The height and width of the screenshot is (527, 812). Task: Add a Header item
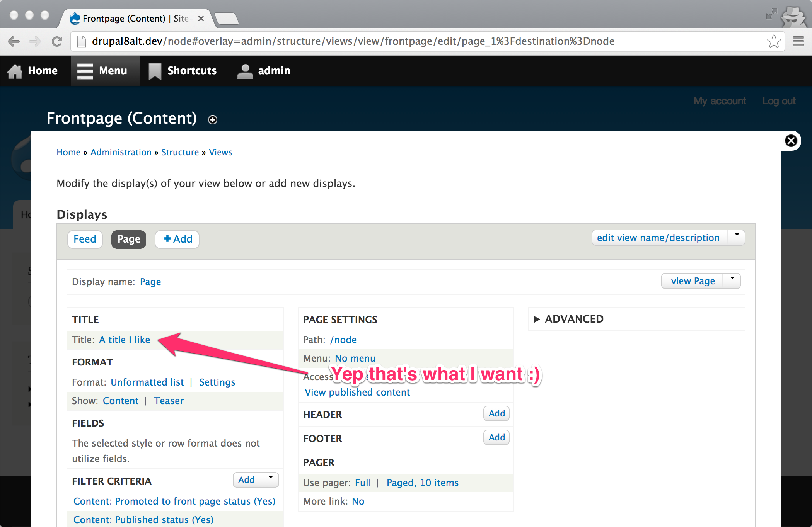[x=496, y=413]
